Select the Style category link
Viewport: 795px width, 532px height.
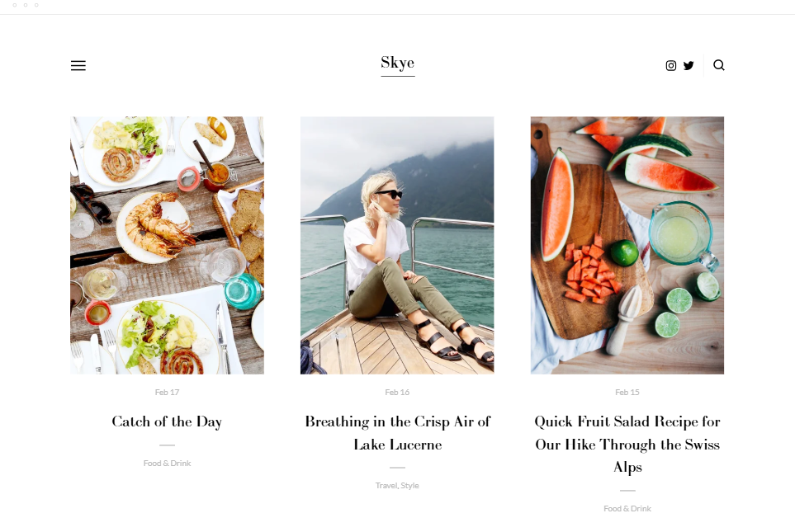tap(409, 485)
